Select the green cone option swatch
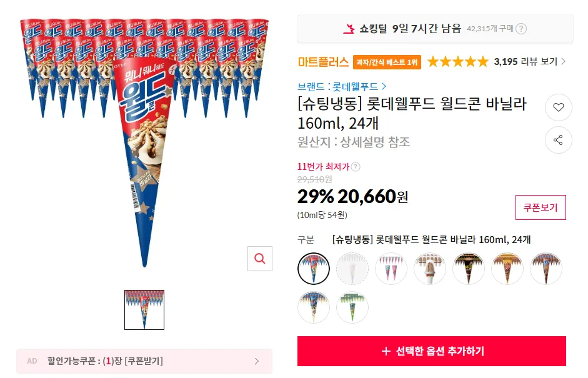Image resolution: width=588 pixels, height=378 pixels. coord(352,307)
